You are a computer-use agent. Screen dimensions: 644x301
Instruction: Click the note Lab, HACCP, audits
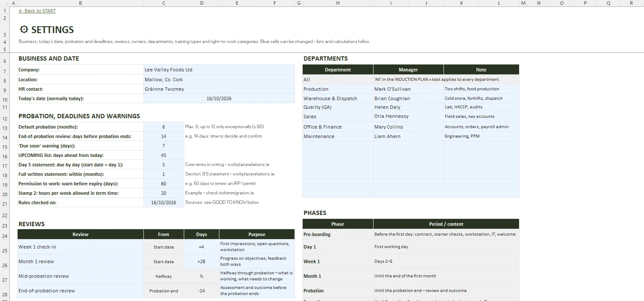481,107
